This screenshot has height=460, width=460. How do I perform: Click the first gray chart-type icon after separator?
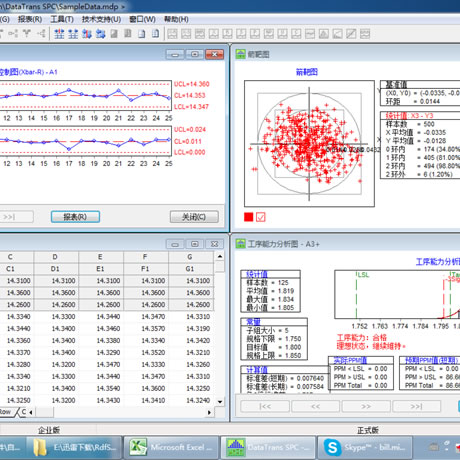pyautogui.click(x=172, y=34)
